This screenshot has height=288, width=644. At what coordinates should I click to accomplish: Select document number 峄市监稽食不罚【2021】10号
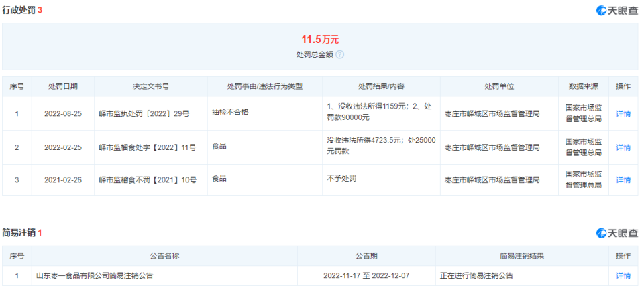click(148, 179)
